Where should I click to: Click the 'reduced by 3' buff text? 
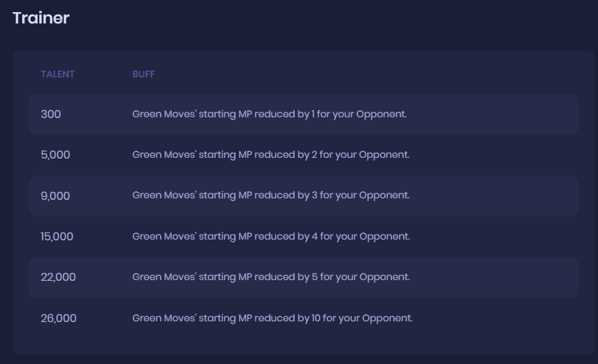[x=271, y=196]
